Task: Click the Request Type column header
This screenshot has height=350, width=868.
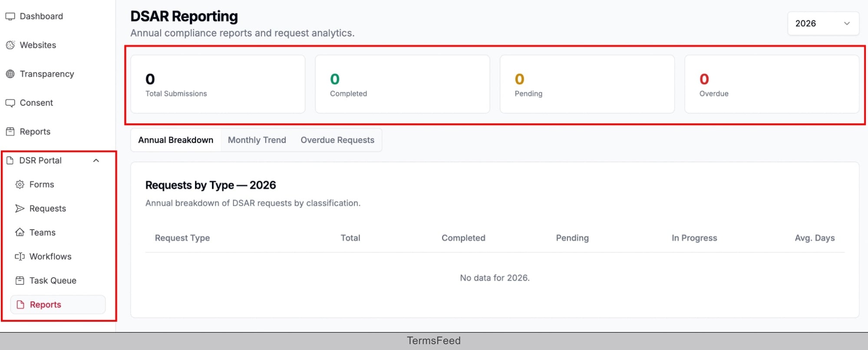Action: [182, 238]
